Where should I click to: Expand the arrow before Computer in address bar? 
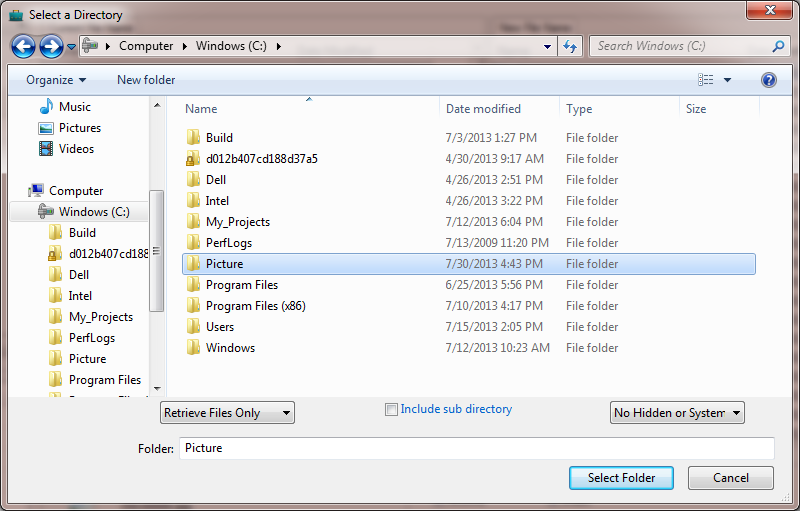[x=108, y=46]
